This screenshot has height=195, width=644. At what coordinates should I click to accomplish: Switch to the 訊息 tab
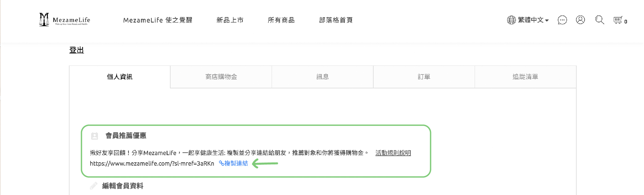pyautogui.click(x=322, y=77)
